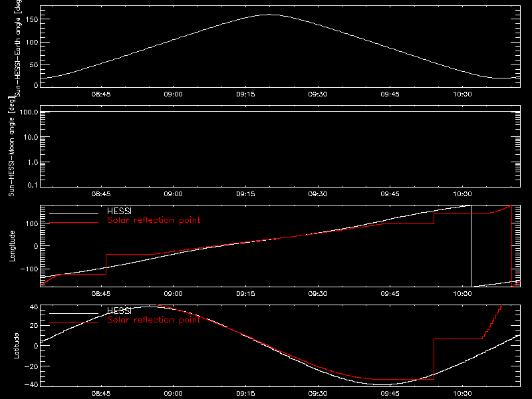This screenshot has width=532, height=399.
Task: Click the 150 tick on Earth angle axis
Action: [x=31, y=19]
